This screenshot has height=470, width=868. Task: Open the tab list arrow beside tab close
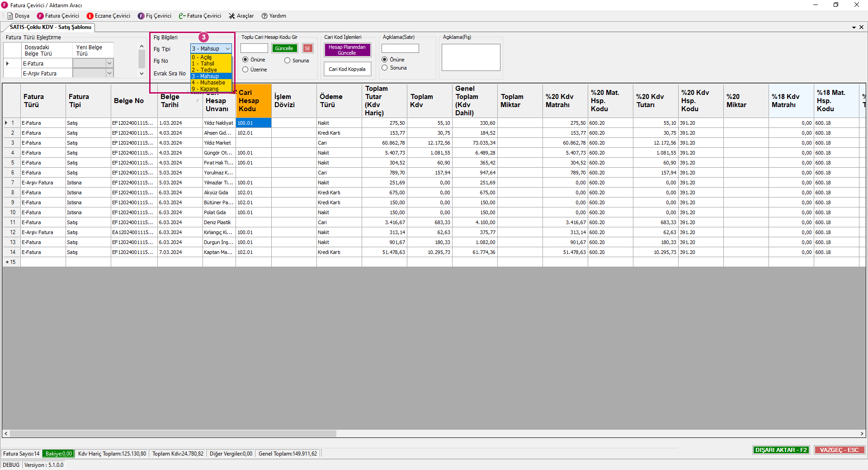point(854,28)
